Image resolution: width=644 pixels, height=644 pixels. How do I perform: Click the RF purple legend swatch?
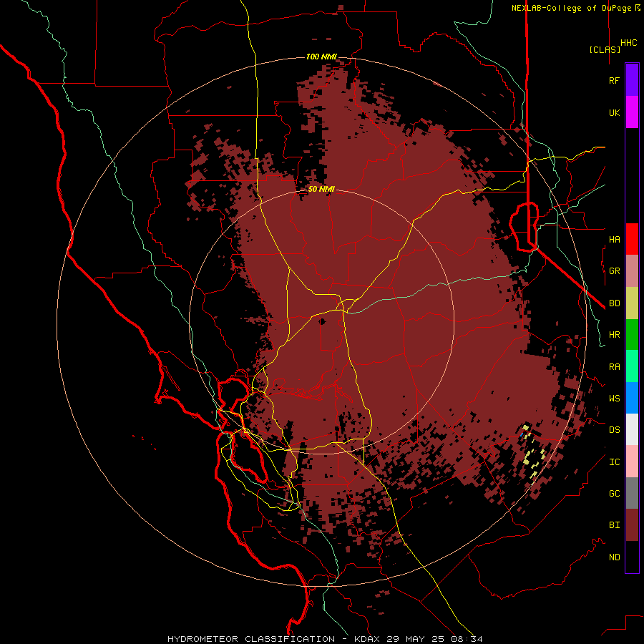(x=632, y=80)
